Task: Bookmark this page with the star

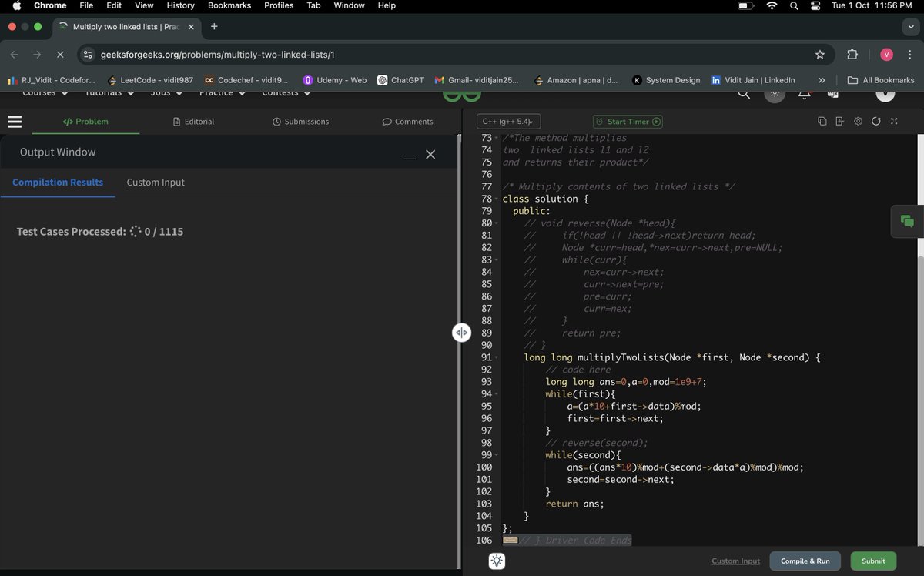Action: (820, 55)
